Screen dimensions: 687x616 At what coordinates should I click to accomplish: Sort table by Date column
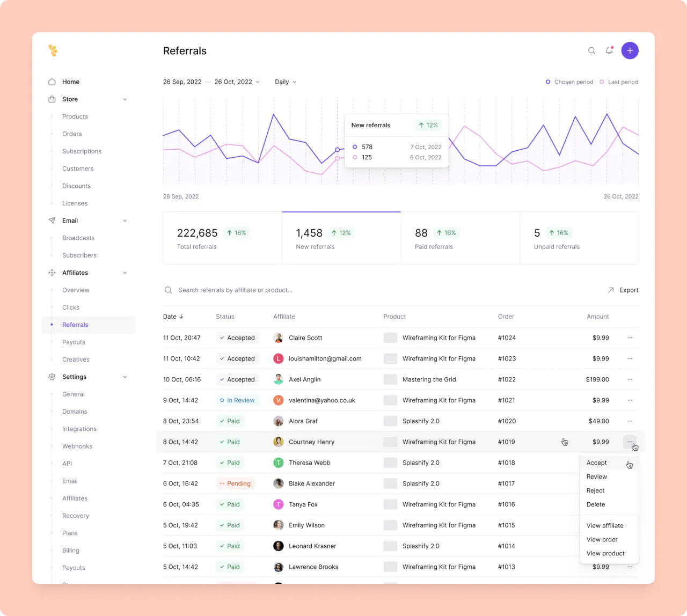[x=173, y=317]
